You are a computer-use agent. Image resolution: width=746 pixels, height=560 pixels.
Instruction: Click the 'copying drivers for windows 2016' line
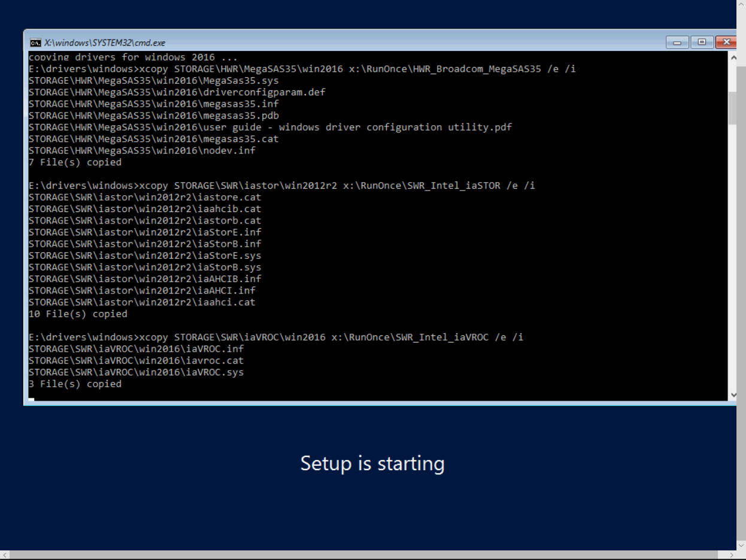point(133,57)
